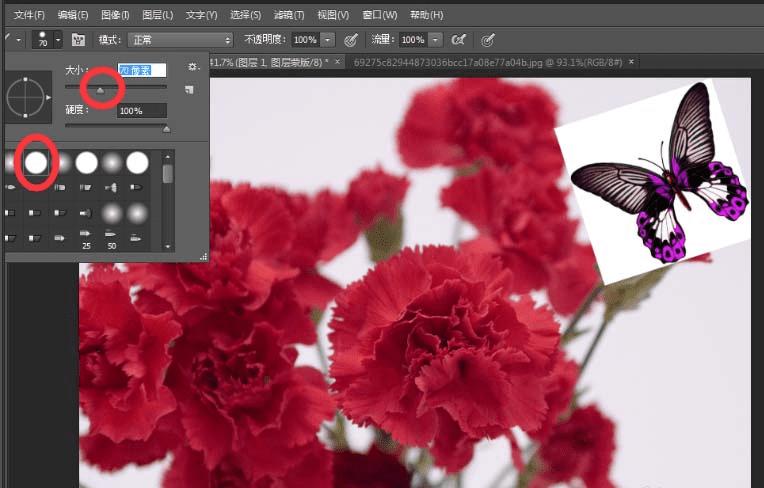
Task: Click the hardness 硬度 100% input field
Action: pyautogui.click(x=141, y=111)
